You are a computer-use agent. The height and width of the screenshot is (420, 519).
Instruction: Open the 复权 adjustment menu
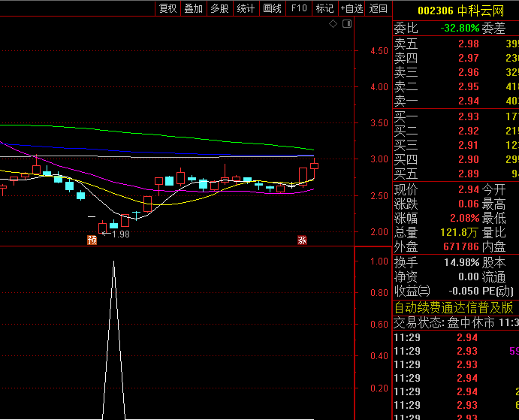pos(167,8)
